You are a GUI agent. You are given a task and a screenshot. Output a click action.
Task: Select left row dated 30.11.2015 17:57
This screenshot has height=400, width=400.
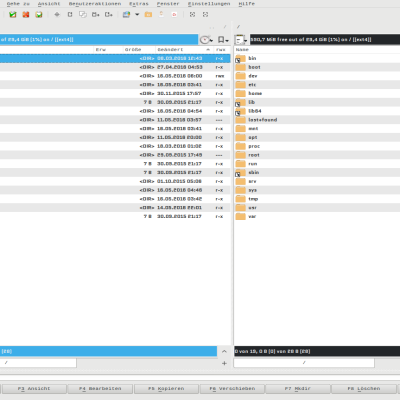tap(115, 93)
